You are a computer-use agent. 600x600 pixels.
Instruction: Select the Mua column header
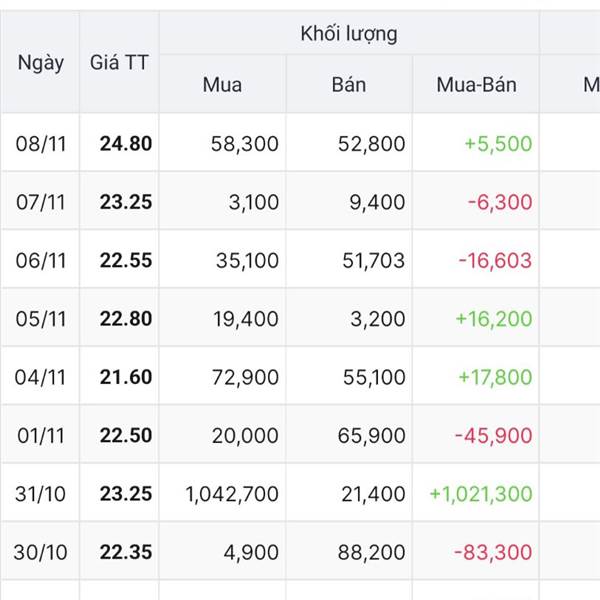coord(222,85)
